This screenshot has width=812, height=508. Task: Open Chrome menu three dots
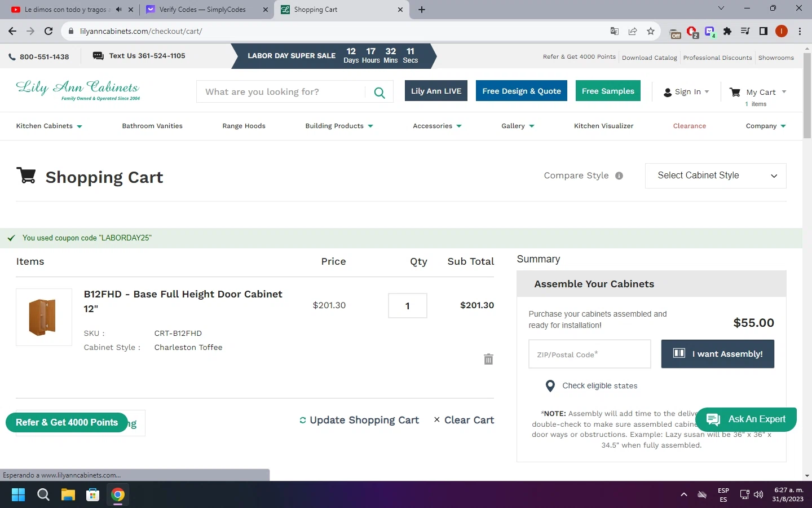pyautogui.click(x=800, y=31)
